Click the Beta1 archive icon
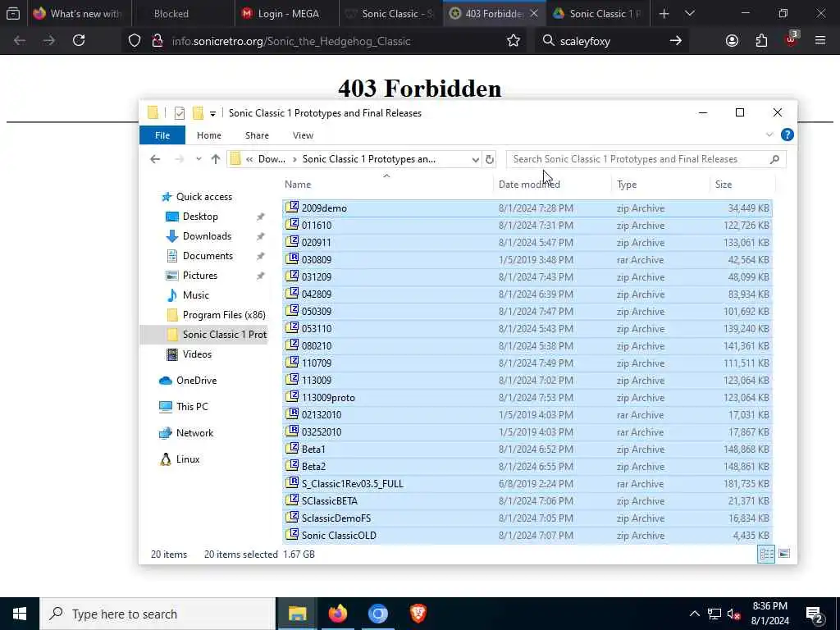This screenshot has width=840, height=630. (292, 449)
